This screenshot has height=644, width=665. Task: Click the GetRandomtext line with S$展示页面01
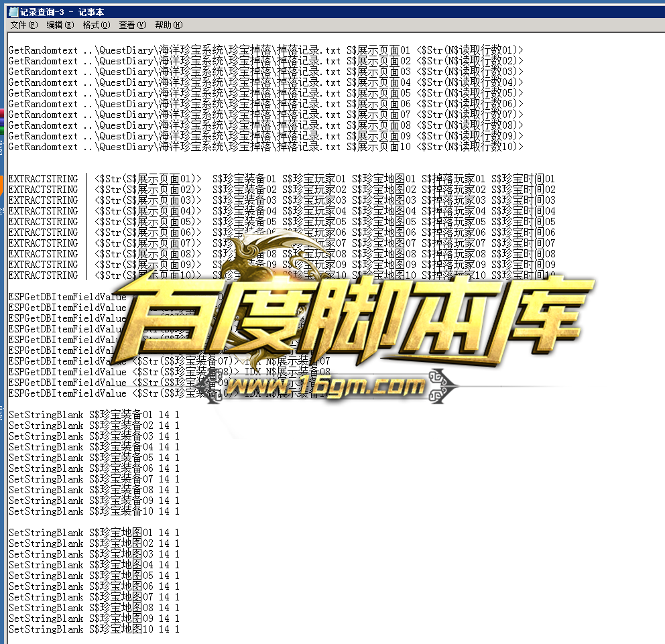(266, 50)
